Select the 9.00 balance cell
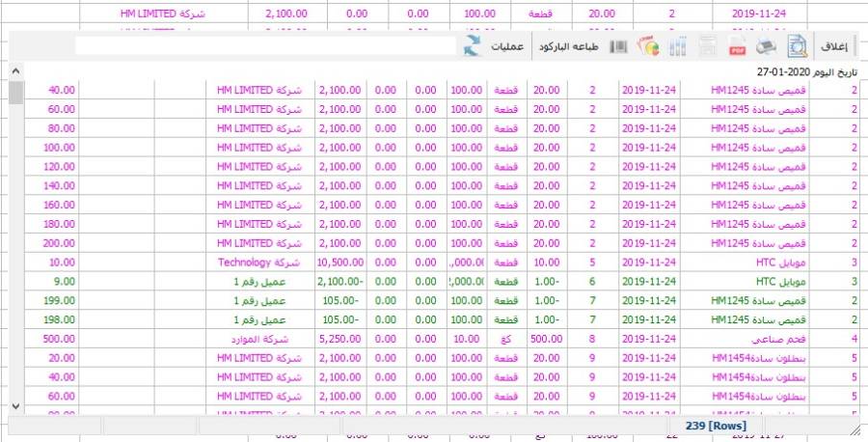Image resolution: width=868 pixels, height=442 pixels. [52, 282]
